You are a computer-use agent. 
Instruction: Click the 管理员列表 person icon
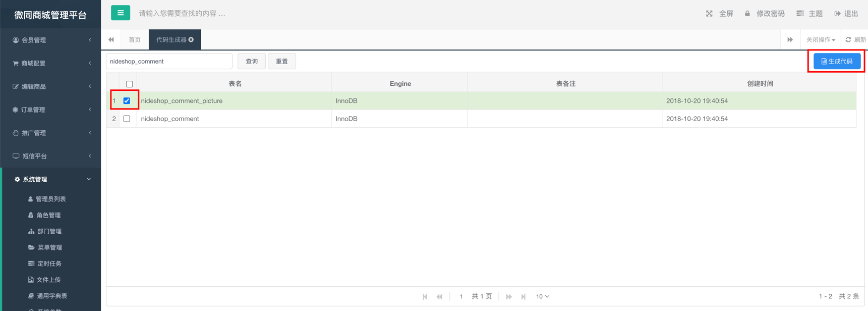coord(30,199)
